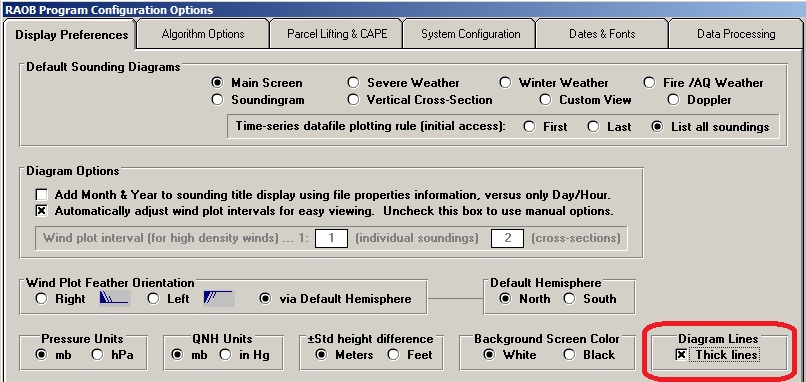Select Doppler default diagram

click(x=673, y=100)
